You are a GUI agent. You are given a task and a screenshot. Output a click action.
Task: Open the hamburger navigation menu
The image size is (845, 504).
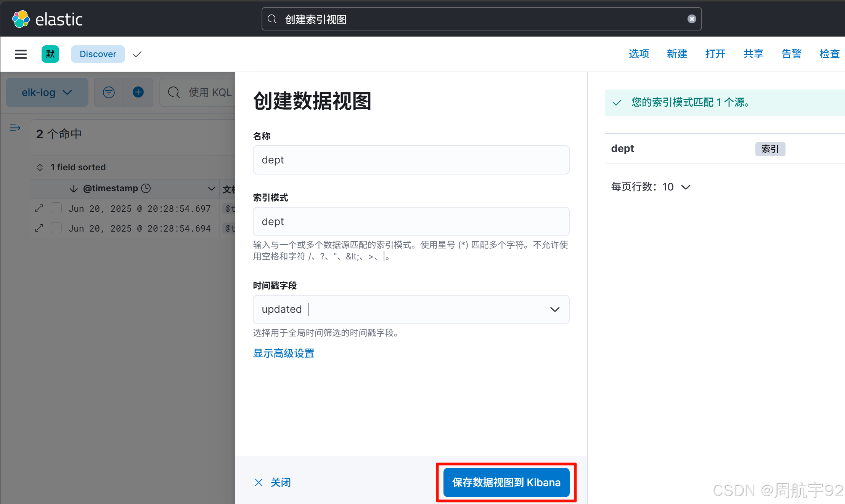click(21, 54)
